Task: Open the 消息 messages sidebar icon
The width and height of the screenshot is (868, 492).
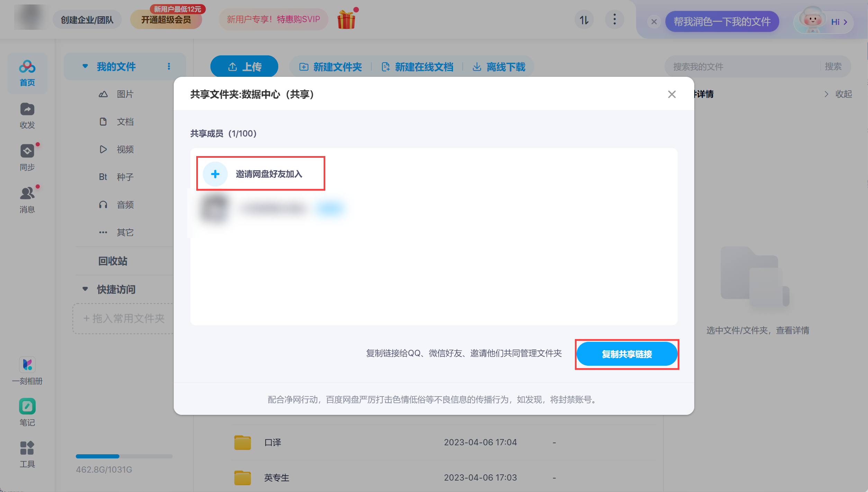Action: [27, 194]
